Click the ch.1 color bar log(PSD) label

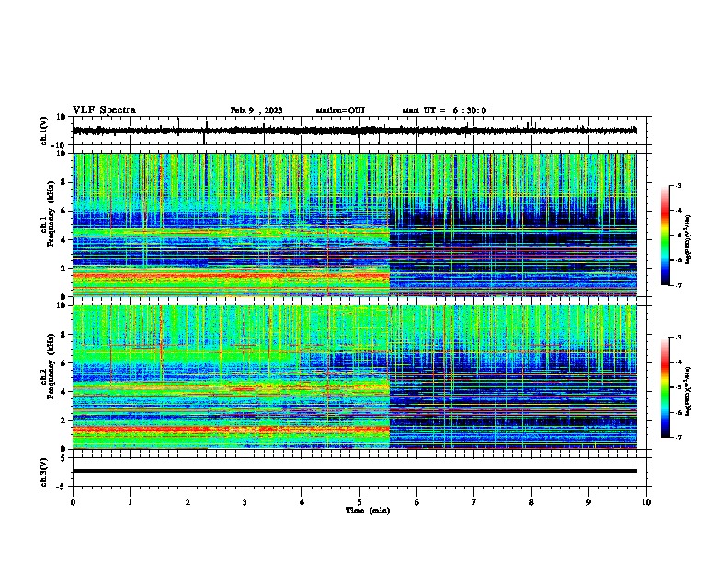tap(688, 240)
